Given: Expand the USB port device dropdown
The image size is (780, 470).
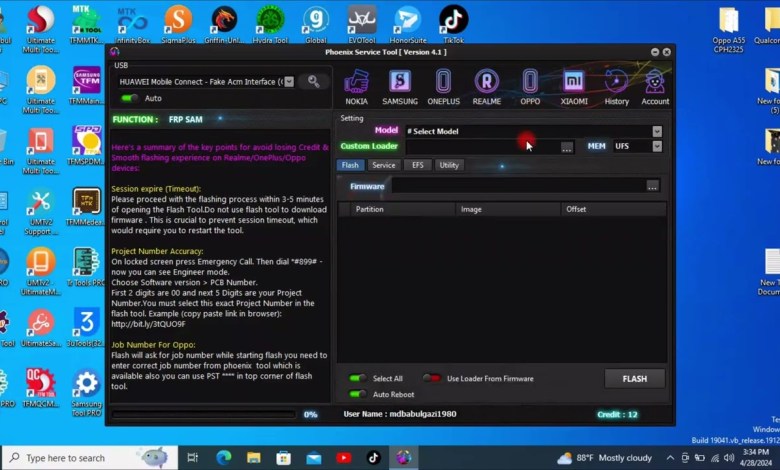Looking at the screenshot, I should pyautogui.click(x=289, y=82).
